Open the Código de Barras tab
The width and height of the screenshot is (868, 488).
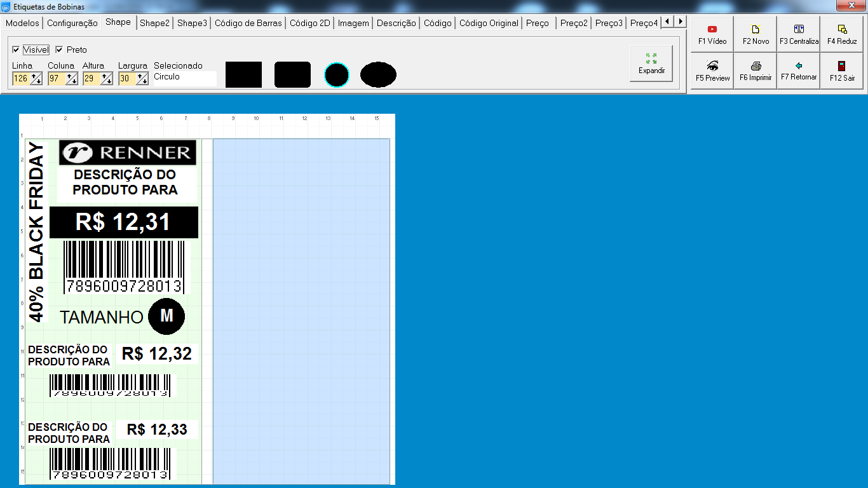click(248, 23)
